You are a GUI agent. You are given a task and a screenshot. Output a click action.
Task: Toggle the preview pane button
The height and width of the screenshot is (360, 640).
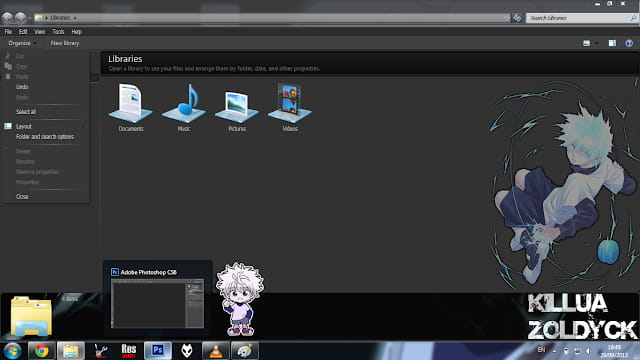(x=612, y=43)
